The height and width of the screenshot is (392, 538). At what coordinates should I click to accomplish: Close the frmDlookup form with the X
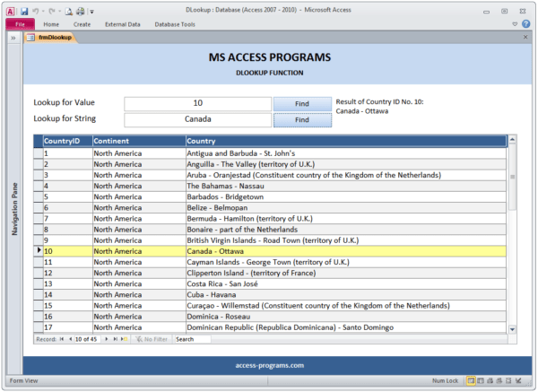point(525,37)
